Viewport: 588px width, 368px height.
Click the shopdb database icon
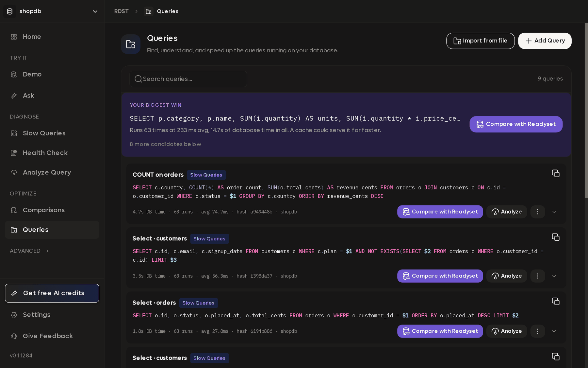click(x=10, y=11)
